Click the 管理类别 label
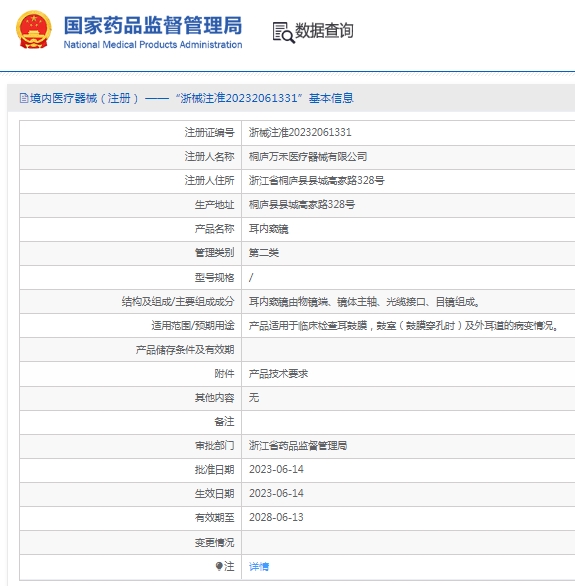 click(214, 253)
